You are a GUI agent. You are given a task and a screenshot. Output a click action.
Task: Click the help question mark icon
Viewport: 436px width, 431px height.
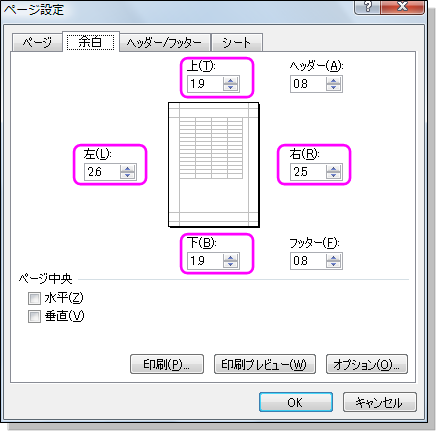(367, 7)
